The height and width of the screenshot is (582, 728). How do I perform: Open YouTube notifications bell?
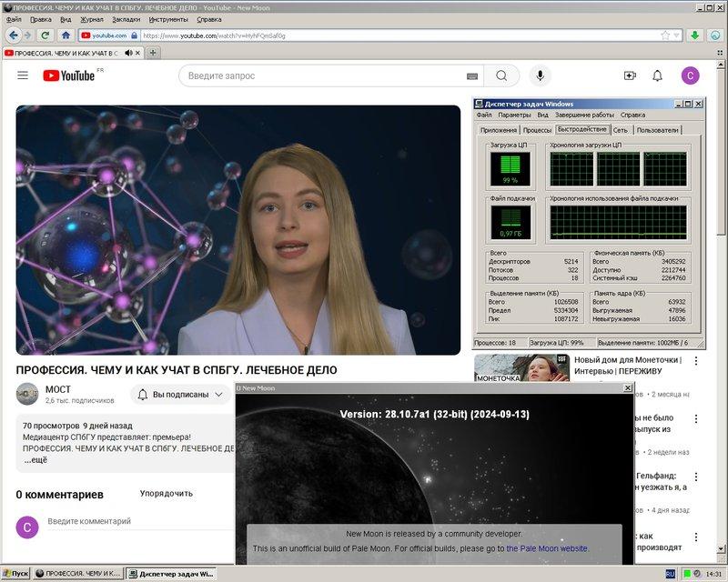657,75
